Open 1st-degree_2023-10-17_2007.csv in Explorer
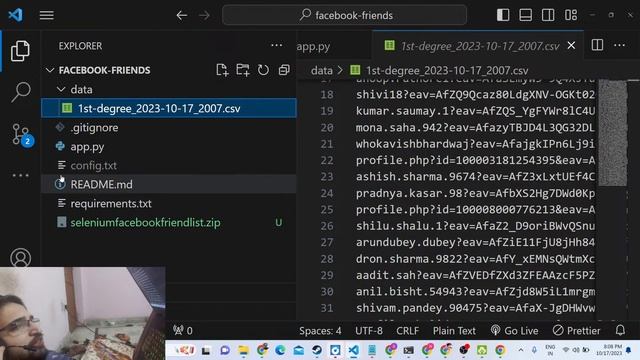 coord(169,108)
